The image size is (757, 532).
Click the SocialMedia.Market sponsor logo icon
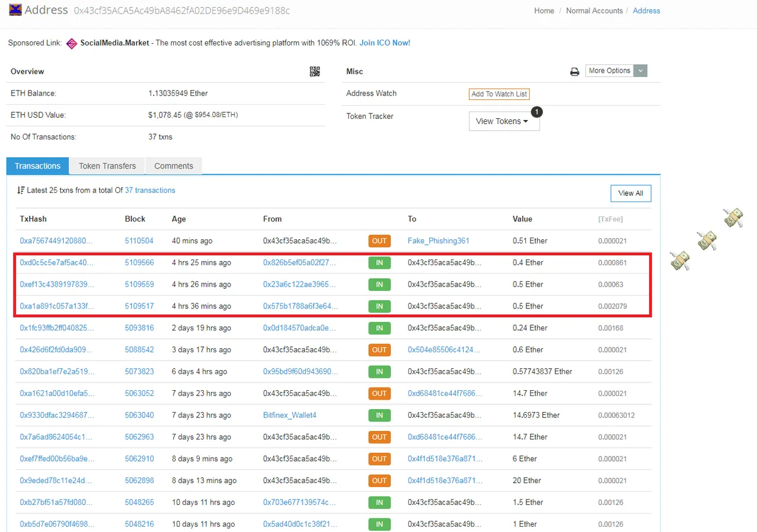pyautogui.click(x=72, y=43)
